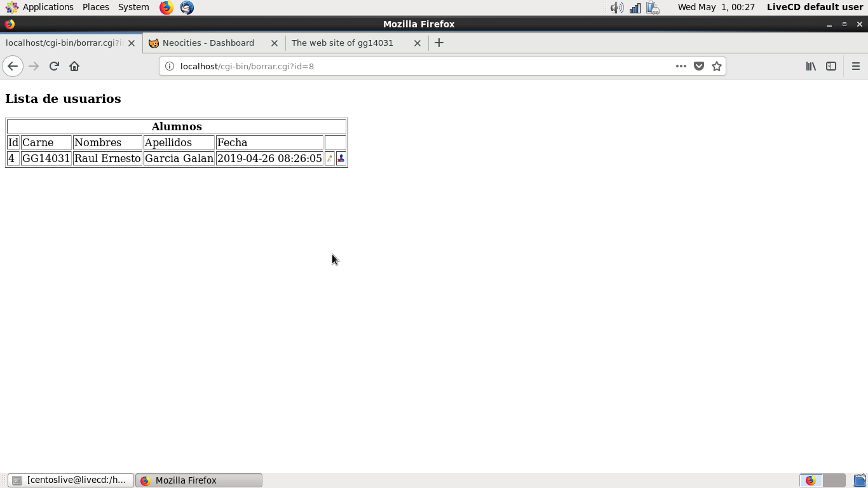This screenshot has height=488, width=868.
Task: Switch to the centoslive terminal window in taskbar
Action: click(x=71, y=480)
